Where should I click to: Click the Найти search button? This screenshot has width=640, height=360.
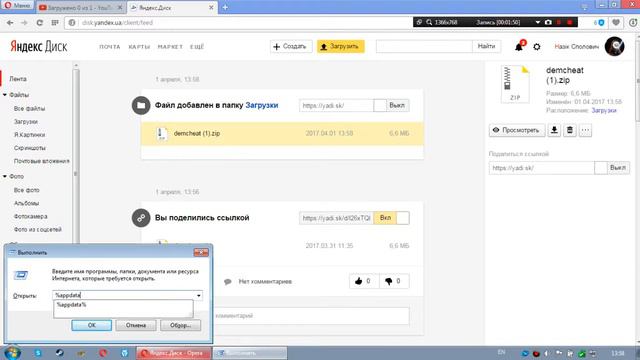(486, 47)
